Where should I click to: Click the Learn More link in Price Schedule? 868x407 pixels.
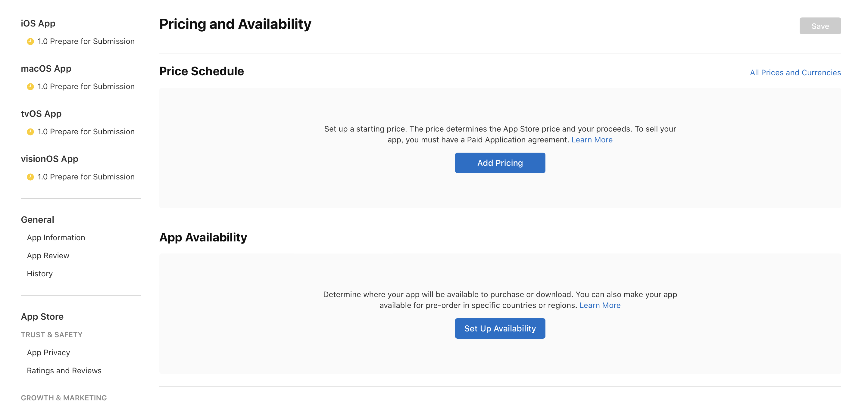tap(592, 139)
